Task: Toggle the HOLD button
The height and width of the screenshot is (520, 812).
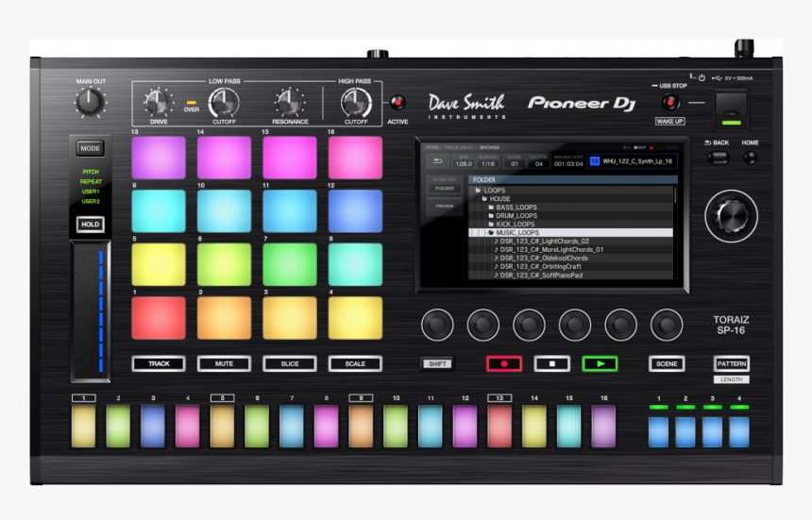Action: click(x=90, y=225)
